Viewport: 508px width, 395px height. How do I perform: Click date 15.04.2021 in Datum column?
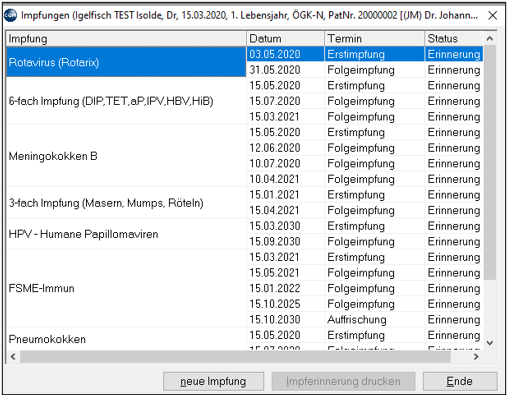pos(285,210)
